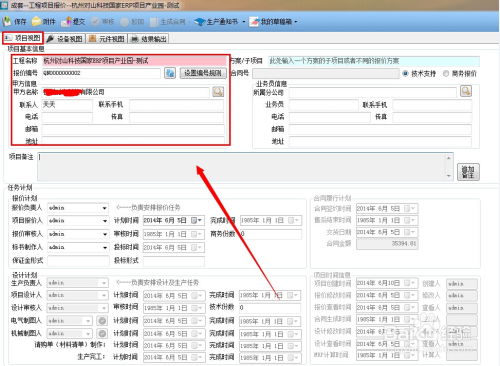Expand the 设计审核人 dropdown
Image resolution: width=500 pixels, height=366 pixels.
104,308
